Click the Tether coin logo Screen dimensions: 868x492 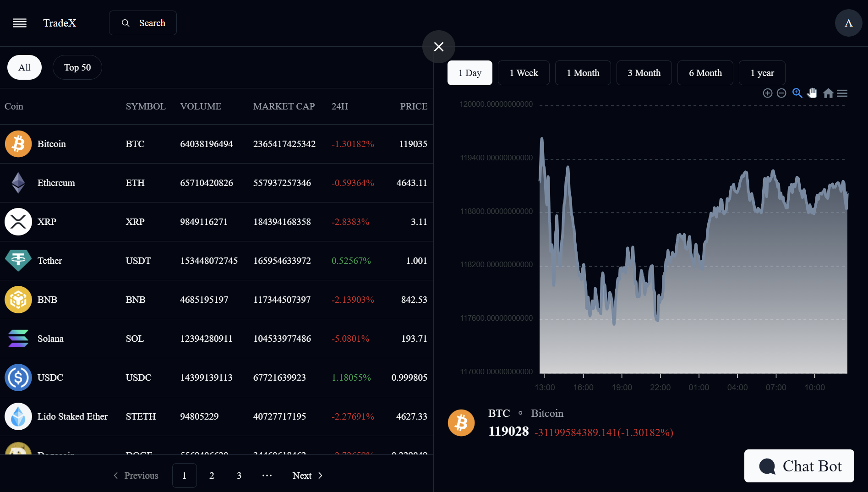[18, 261]
